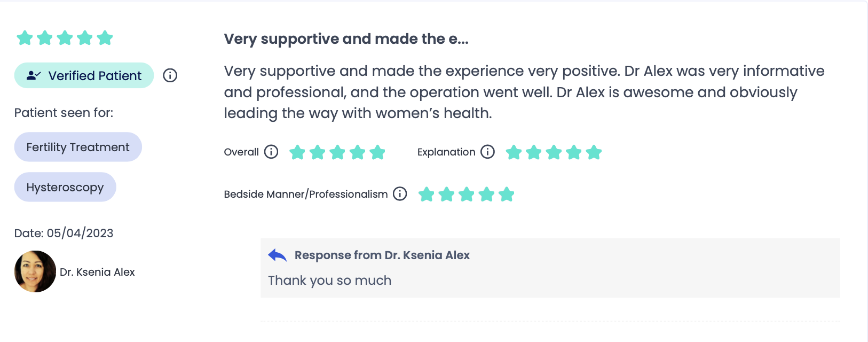Click the Thank you so much reply text
This screenshot has height=342, width=868.
329,281
